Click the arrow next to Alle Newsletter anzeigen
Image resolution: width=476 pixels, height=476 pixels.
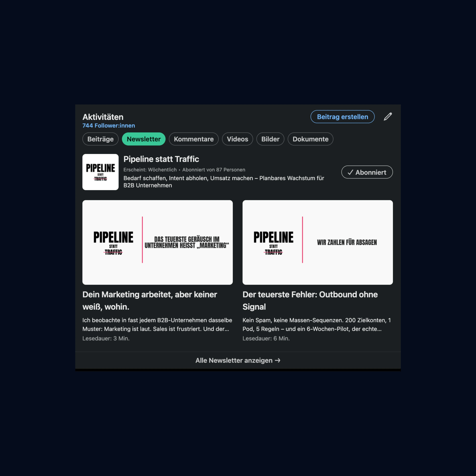pos(278,360)
